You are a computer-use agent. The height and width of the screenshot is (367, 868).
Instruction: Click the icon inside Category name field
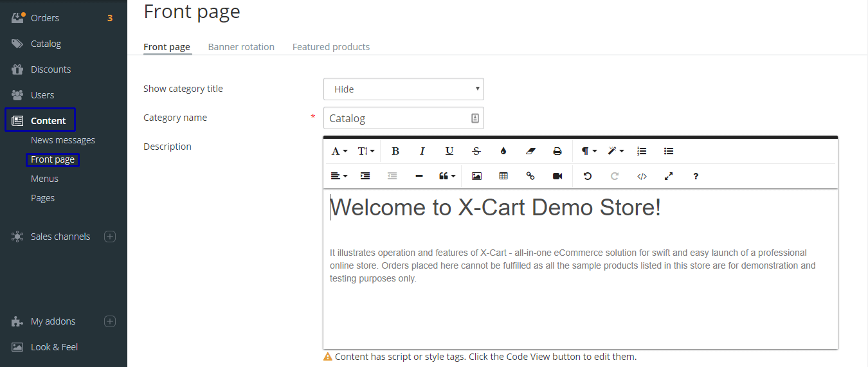(x=475, y=118)
